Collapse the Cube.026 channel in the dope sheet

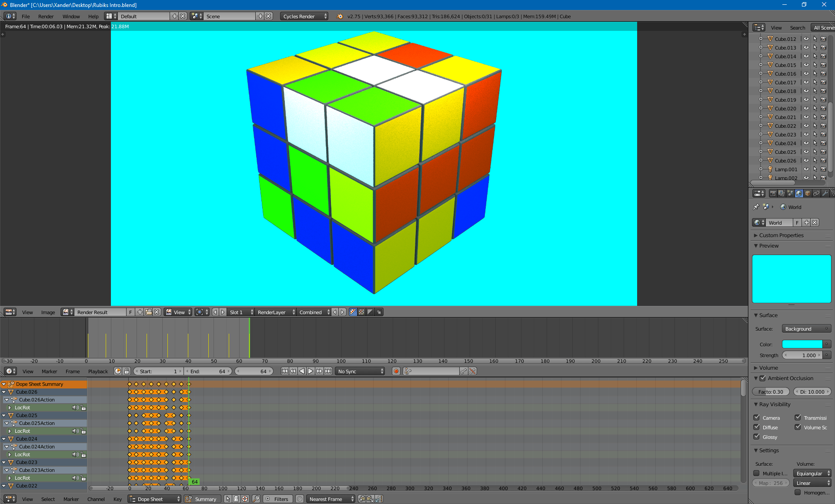4,392
